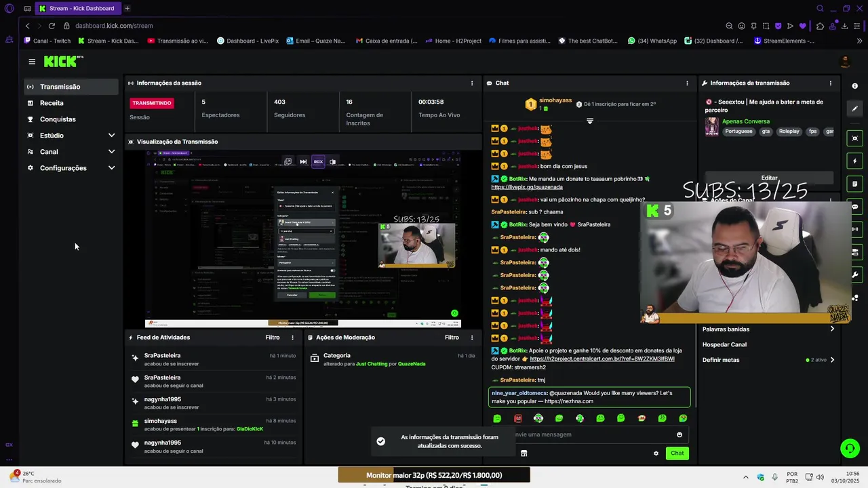Click the Opera downloads icon
The height and width of the screenshot is (488, 868).
point(844,26)
